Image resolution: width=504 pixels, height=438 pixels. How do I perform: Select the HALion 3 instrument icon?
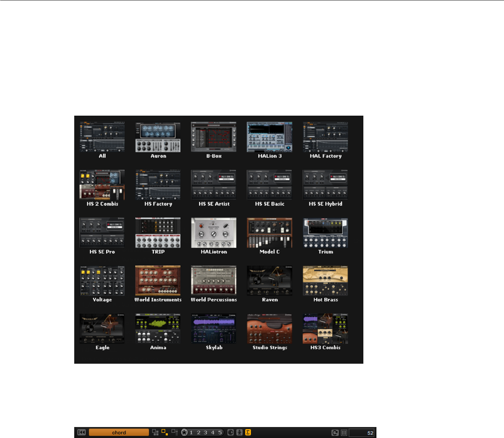point(269,137)
